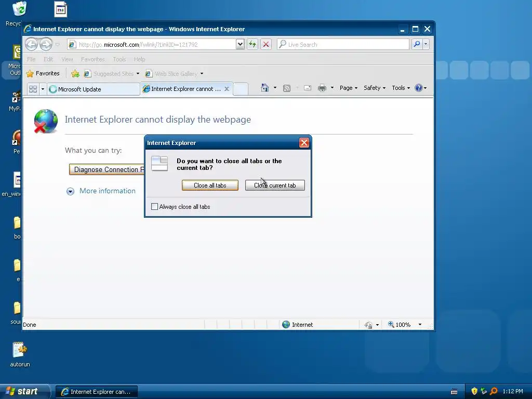
Task: Refresh the page with green arrows icon
Action: point(252,45)
